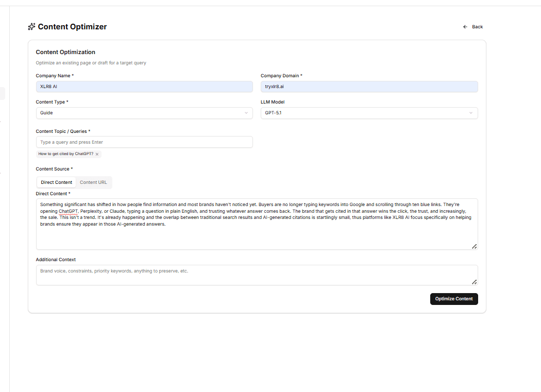Click the back arrow icon

[x=465, y=27]
